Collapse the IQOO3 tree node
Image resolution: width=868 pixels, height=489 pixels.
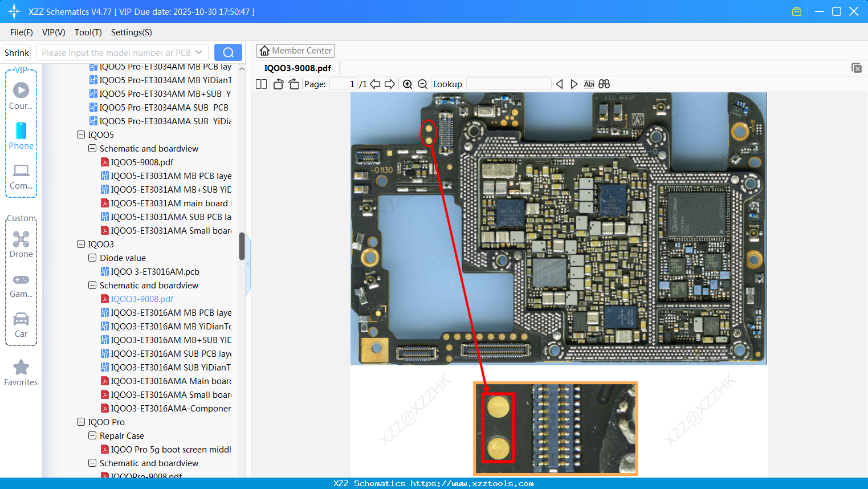point(81,244)
